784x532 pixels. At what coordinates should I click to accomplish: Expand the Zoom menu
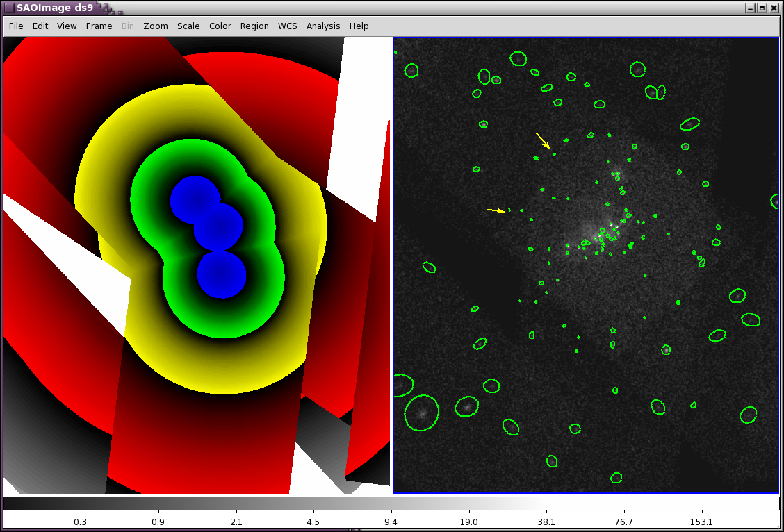156,26
